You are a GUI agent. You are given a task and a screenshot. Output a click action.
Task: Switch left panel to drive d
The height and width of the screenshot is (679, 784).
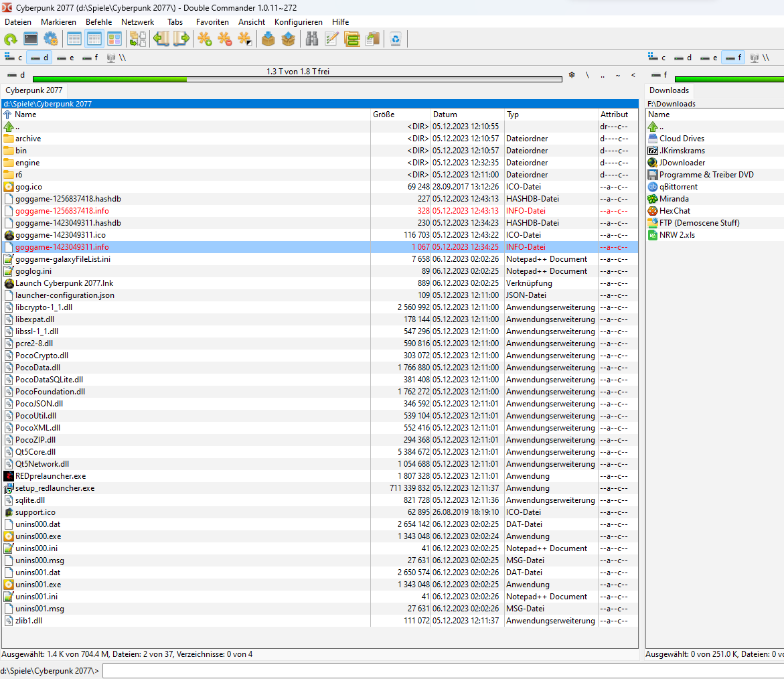pyautogui.click(x=39, y=58)
